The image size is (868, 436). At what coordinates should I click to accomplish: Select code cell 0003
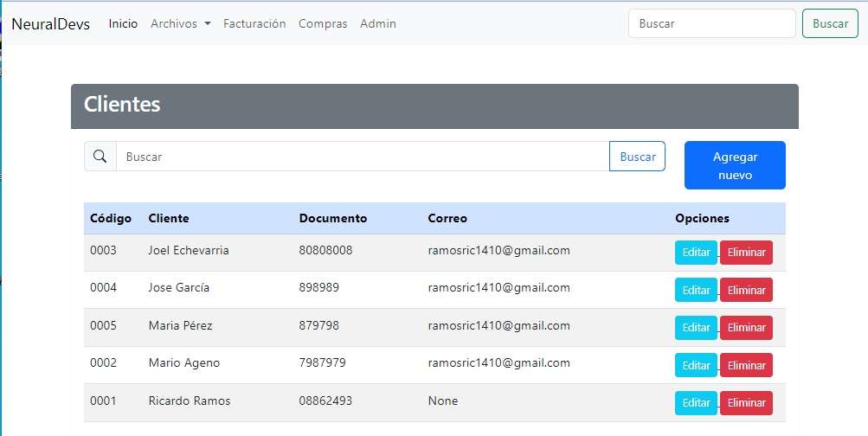point(104,250)
